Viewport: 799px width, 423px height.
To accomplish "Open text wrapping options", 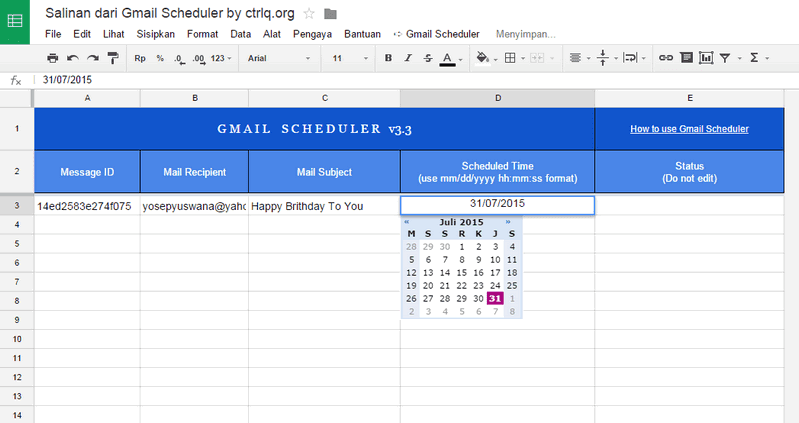I will (630, 58).
